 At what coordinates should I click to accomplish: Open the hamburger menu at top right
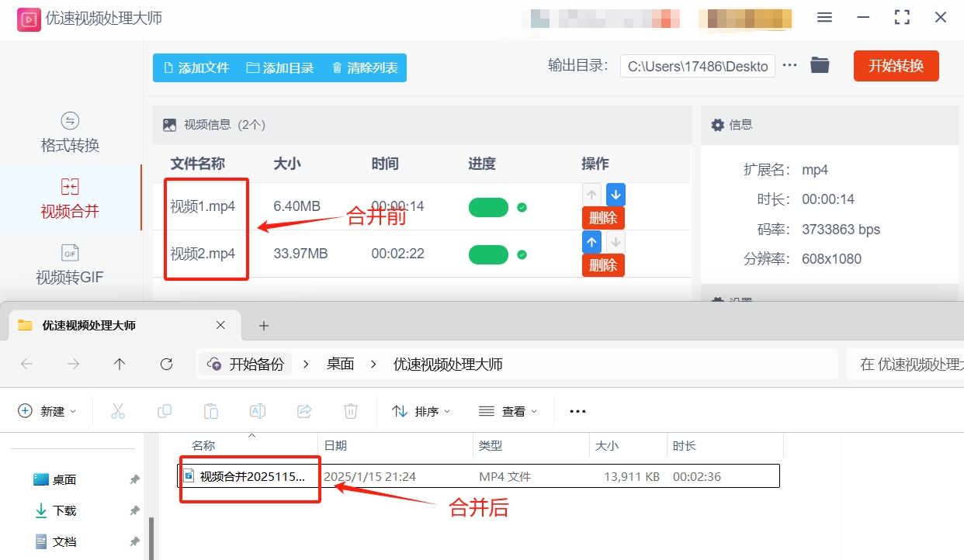[824, 17]
